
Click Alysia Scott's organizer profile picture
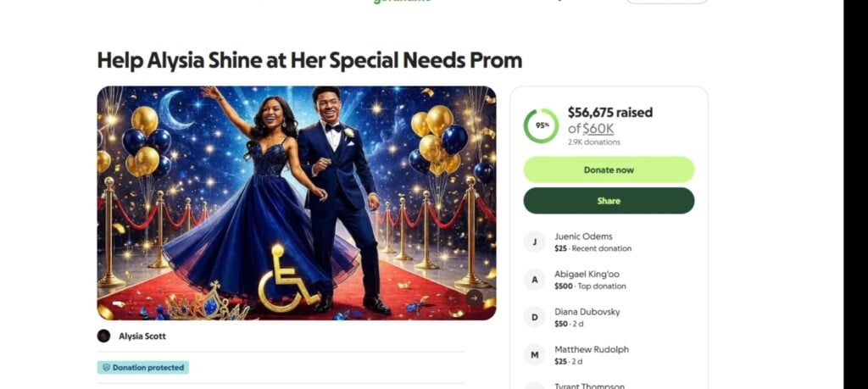click(104, 336)
